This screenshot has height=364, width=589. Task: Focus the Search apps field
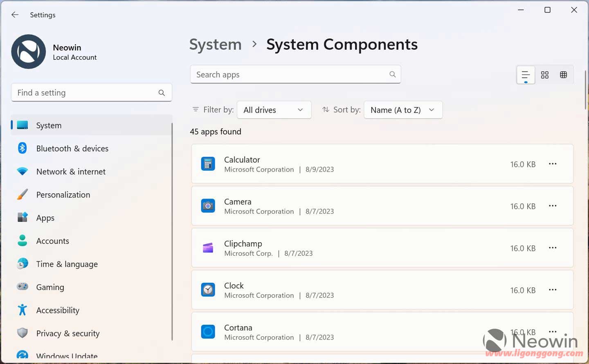click(295, 74)
